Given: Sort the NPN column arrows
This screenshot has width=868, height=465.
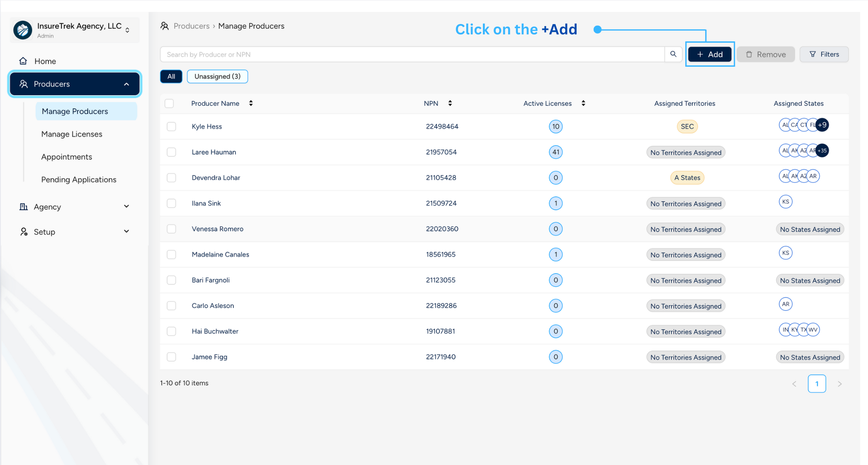Looking at the screenshot, I should pos(450,103).
